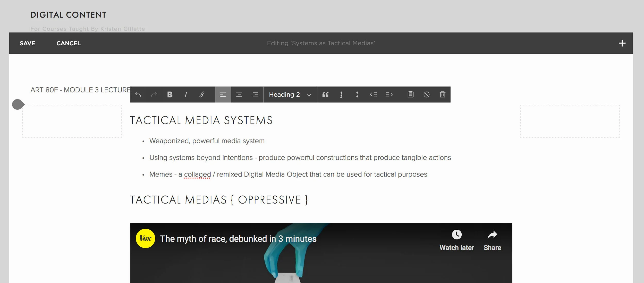
Task: Insert a link with the chain icon
Action: (x=202, y=95)
